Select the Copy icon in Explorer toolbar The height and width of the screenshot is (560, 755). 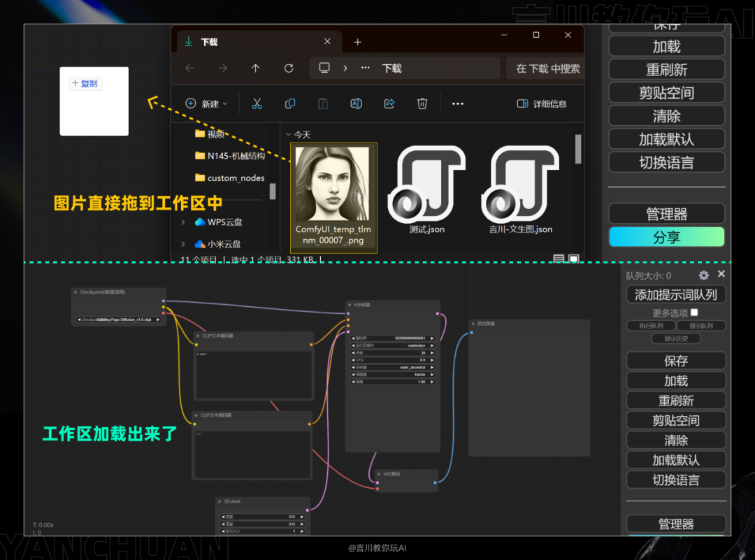tap(289, 103)
